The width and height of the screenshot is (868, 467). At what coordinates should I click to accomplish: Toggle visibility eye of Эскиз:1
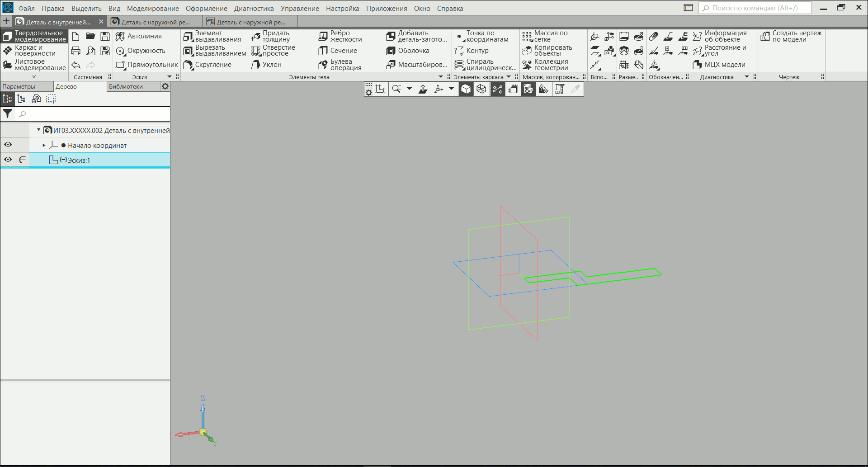[x=8, y=159]
